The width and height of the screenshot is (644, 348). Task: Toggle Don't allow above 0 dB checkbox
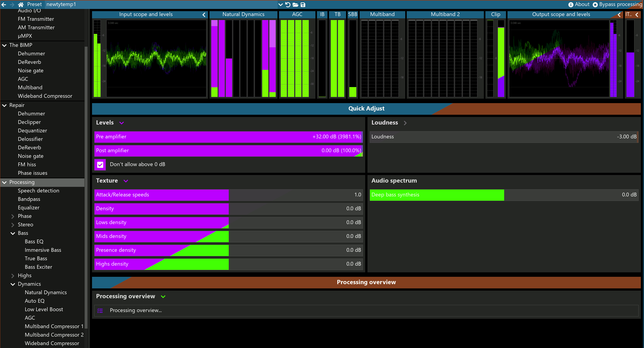100,165
